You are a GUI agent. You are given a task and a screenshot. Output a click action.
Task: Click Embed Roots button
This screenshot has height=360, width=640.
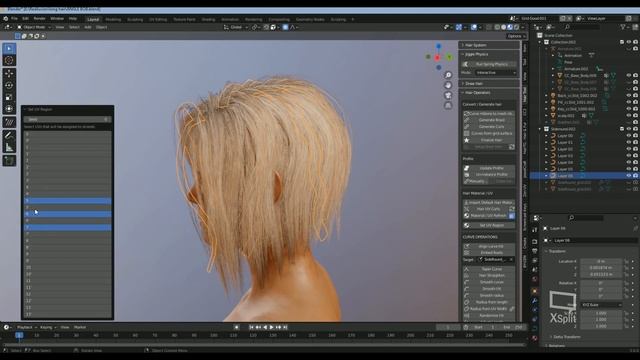pyautogui.click(x=489, y=253)
